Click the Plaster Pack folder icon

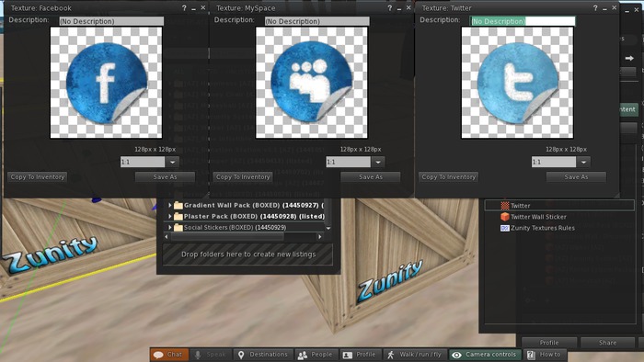pos(178,216)
